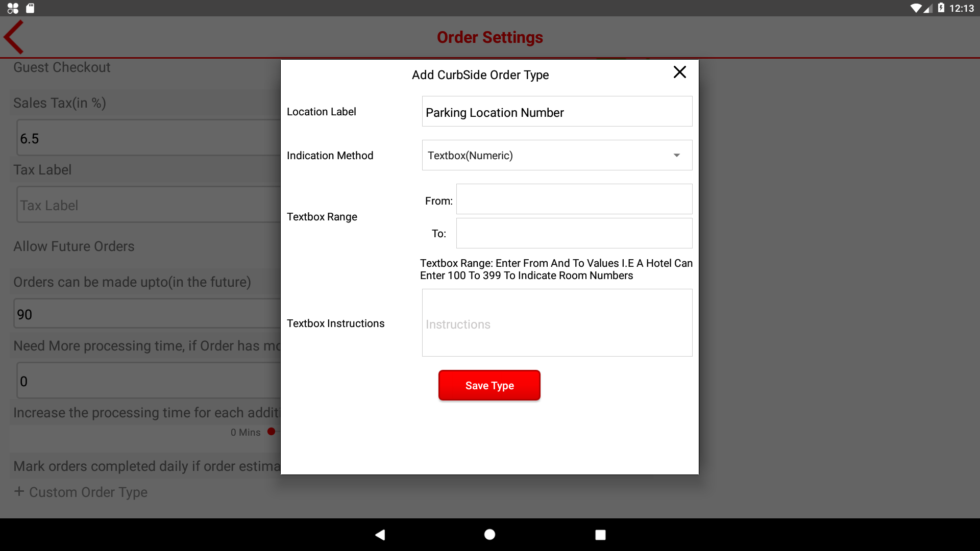Tap the WiFi signal status icon
The height and width of the screenshot is (551, 980).
point(916,8)
